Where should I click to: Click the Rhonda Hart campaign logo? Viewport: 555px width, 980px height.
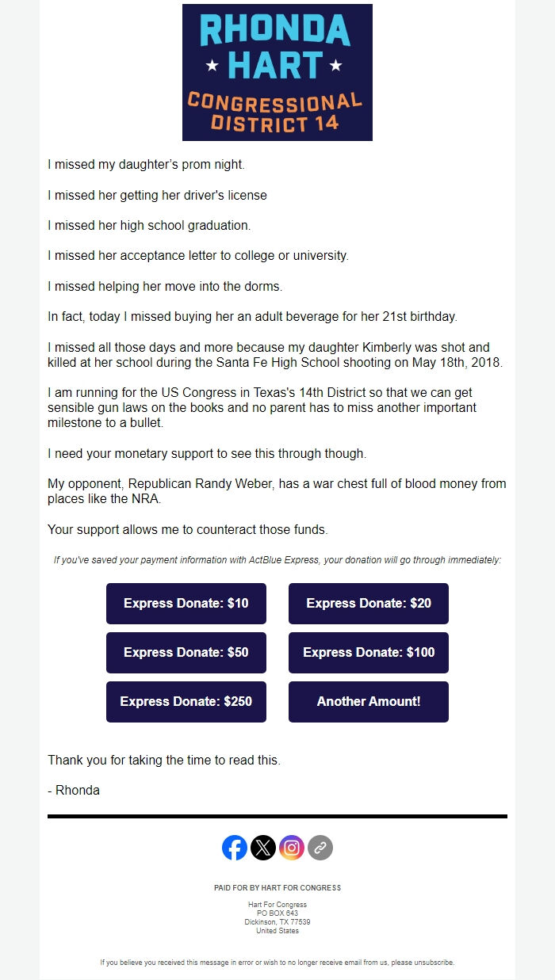(x=277, y=71)
